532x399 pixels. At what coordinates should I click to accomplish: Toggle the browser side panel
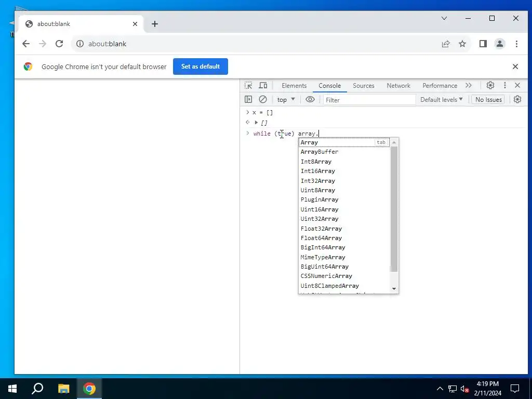(483, 44)
